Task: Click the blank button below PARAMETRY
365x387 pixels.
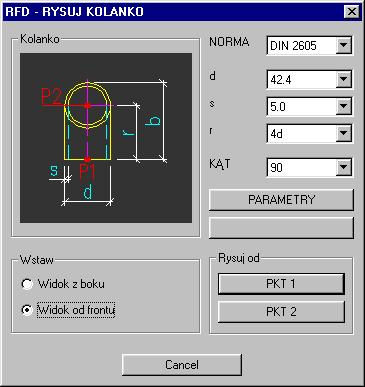Action: [281, 228]
